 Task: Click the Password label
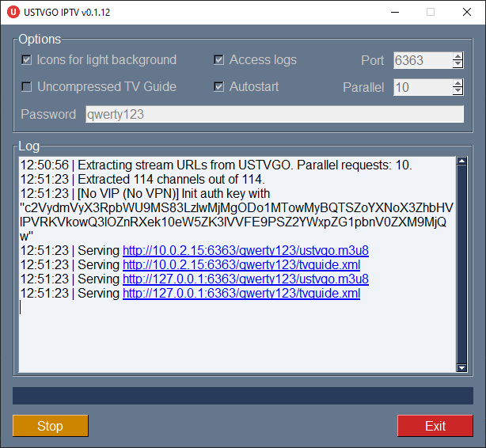point(48,115)
